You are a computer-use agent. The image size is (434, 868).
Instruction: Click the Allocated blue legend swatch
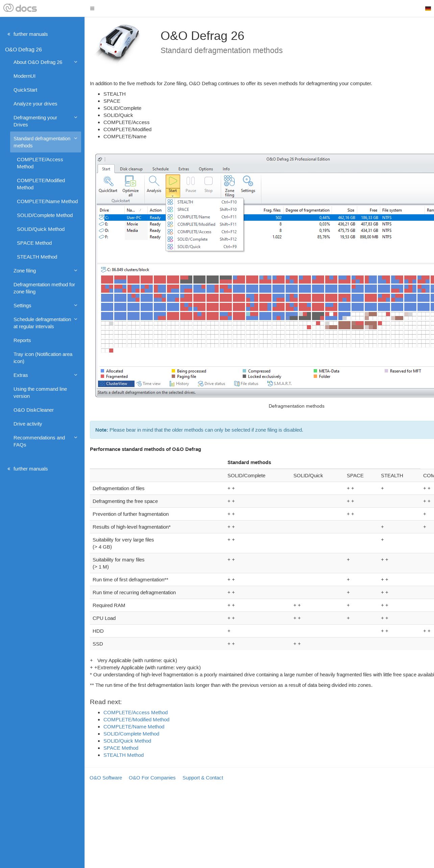point(102,371)
